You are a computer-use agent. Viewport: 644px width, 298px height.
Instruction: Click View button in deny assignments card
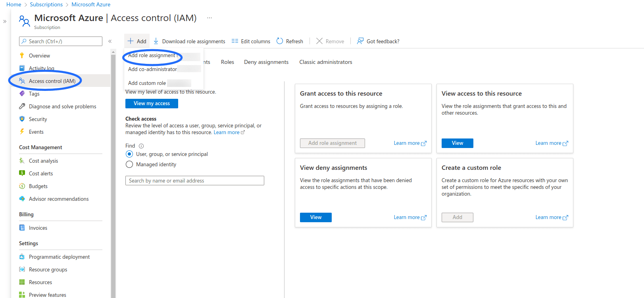[316, 217]
